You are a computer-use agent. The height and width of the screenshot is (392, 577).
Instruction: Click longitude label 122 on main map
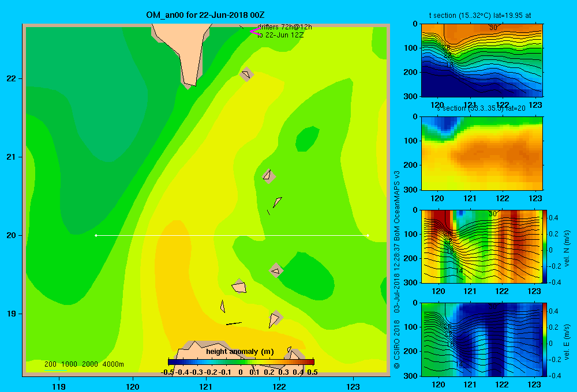[279, 386]
